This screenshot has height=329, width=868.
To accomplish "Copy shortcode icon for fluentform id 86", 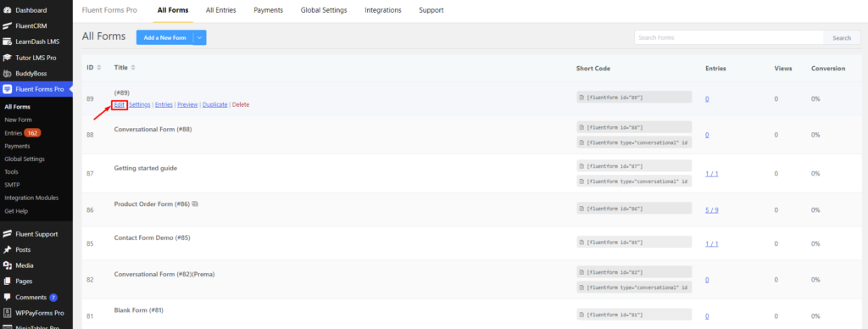I will coord(581,209).
